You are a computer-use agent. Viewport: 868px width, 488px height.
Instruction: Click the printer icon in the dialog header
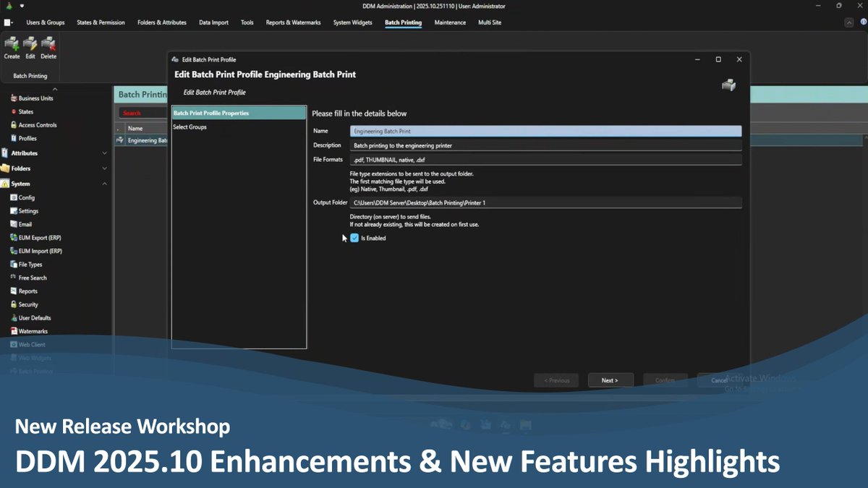pos(728,84)
